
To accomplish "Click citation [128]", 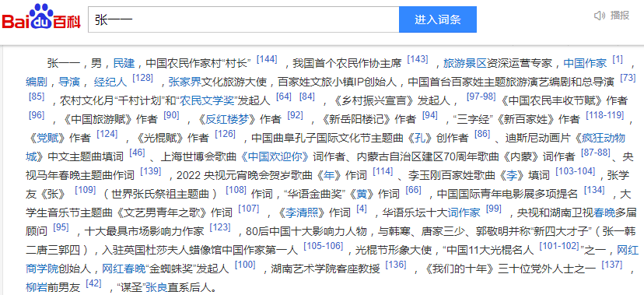I will click(x=142, y=78).
